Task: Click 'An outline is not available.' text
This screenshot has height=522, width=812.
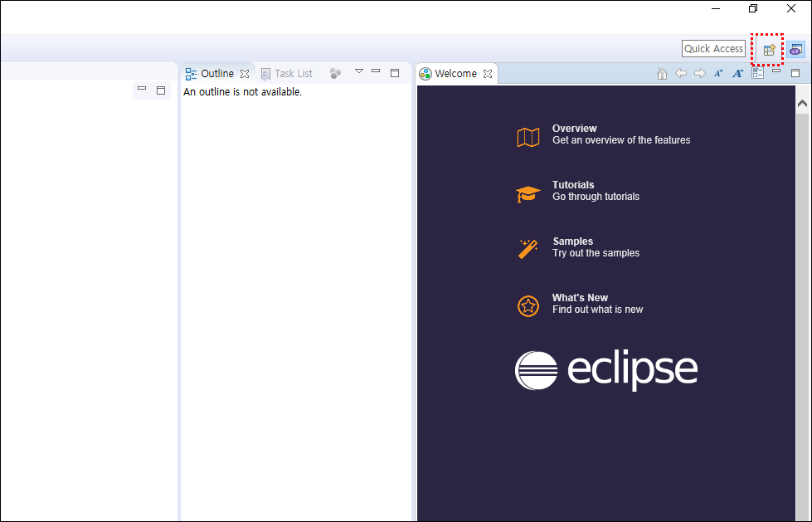Action: tap(242, 92)
